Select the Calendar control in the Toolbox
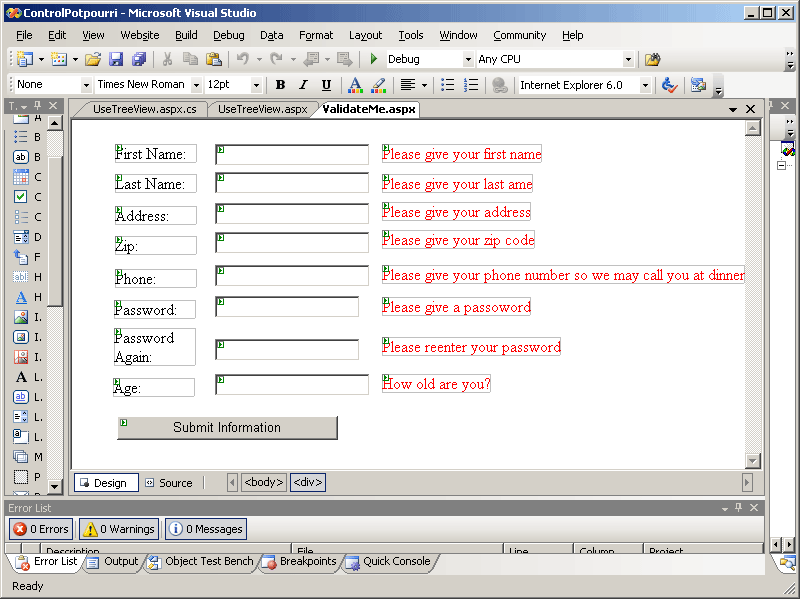Screen dimensions: 800x599 [x=21, y=177]
